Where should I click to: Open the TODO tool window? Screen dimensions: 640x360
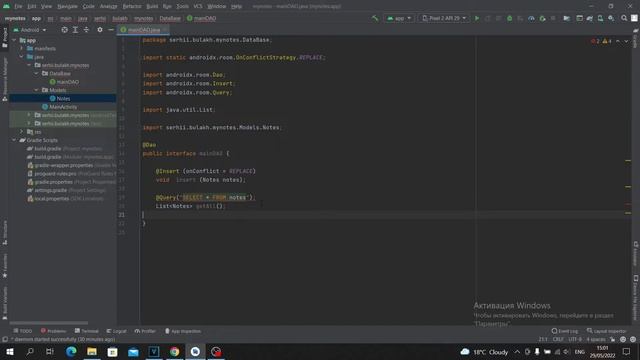point(23,331)
